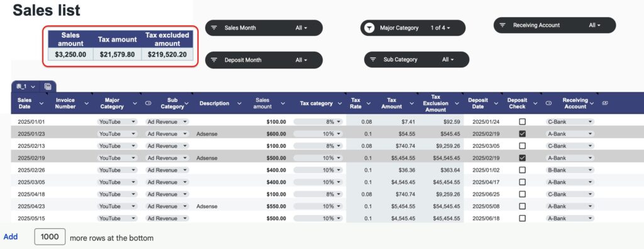
Task: Select the 8% tax category chip in first row
Action: point(319,121)
